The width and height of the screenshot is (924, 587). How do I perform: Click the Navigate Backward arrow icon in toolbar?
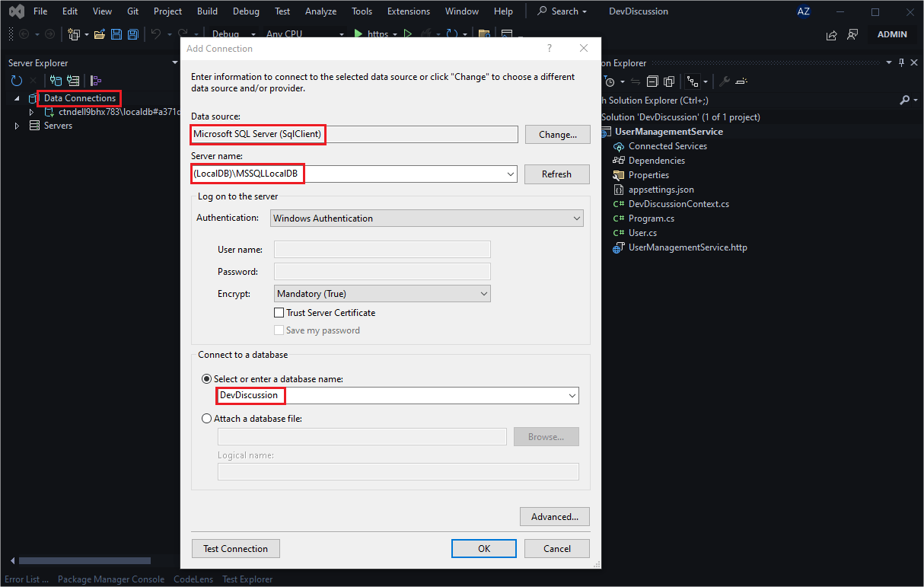pos(24,34)
